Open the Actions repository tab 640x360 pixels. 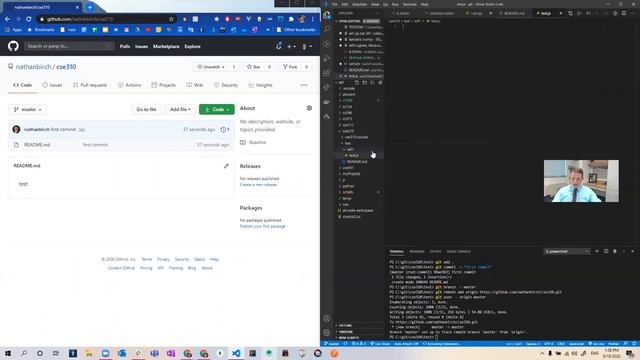(x=129, y=85)
